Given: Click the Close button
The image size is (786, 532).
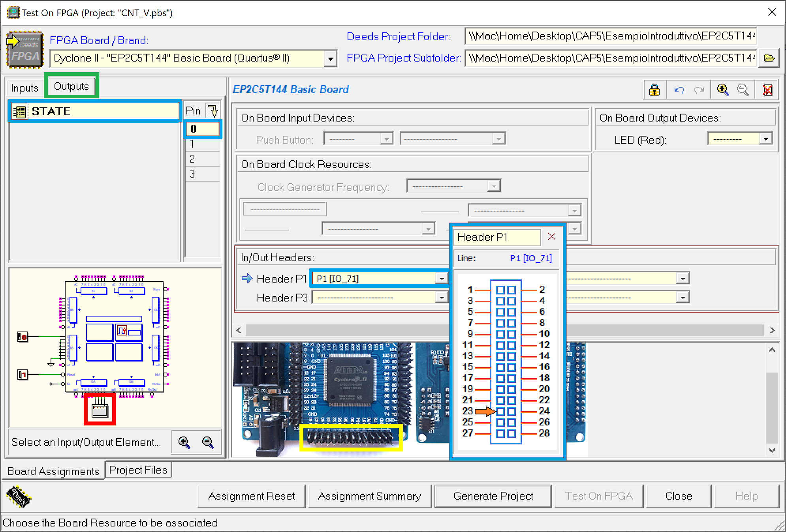Looking at the screenshot, I should [679, 496].
